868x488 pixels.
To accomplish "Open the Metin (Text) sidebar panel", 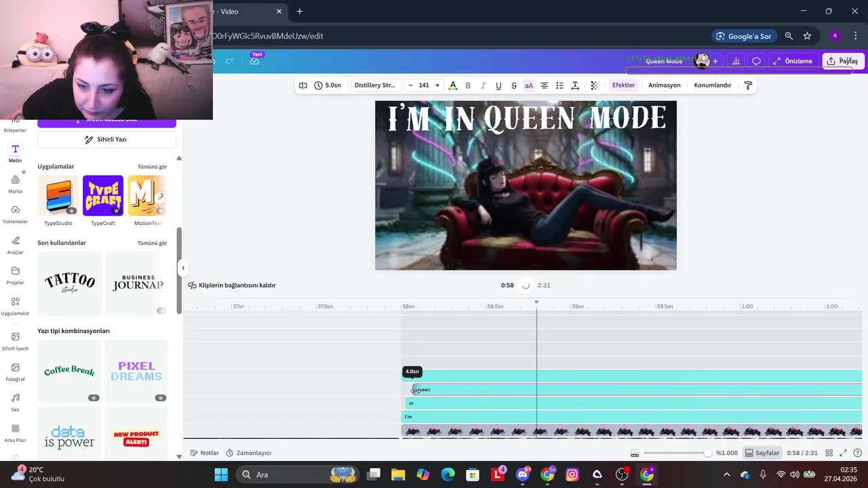I will click(15, 153).
